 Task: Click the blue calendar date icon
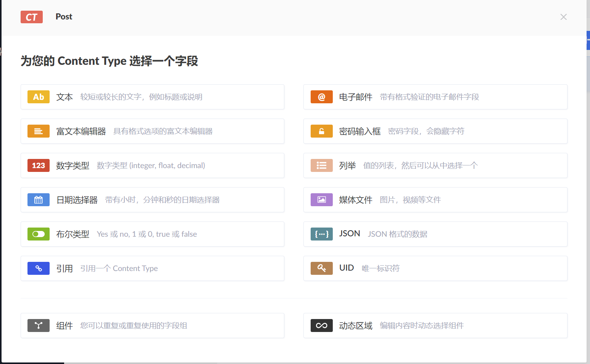[x=39, y=200]
